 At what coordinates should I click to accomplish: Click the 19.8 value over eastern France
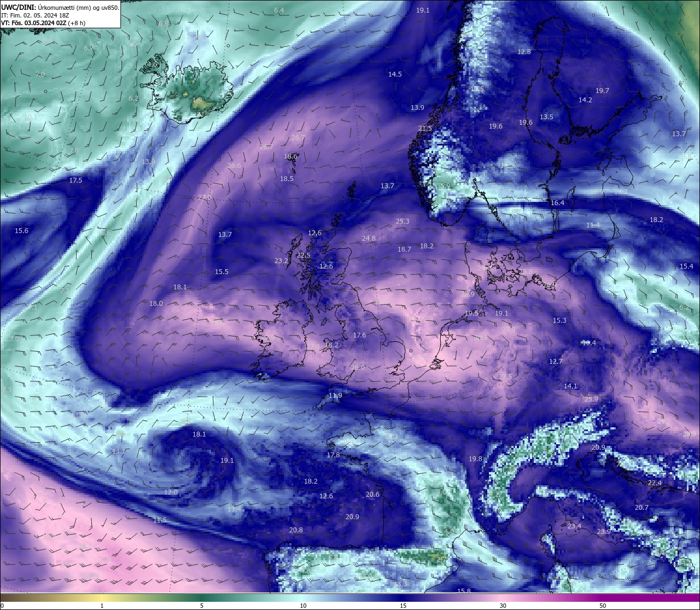point(475,458)
